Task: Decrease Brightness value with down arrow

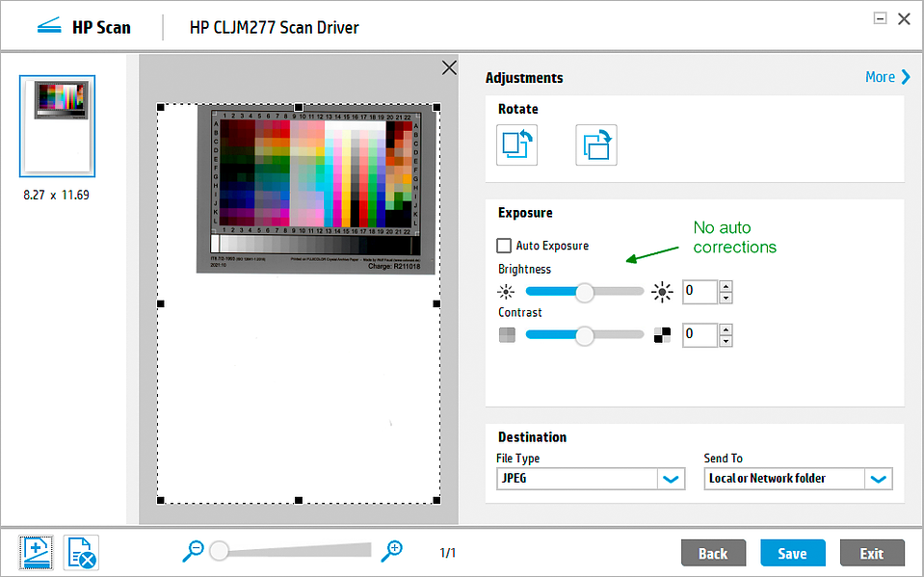Action: [x=726, y=298]
